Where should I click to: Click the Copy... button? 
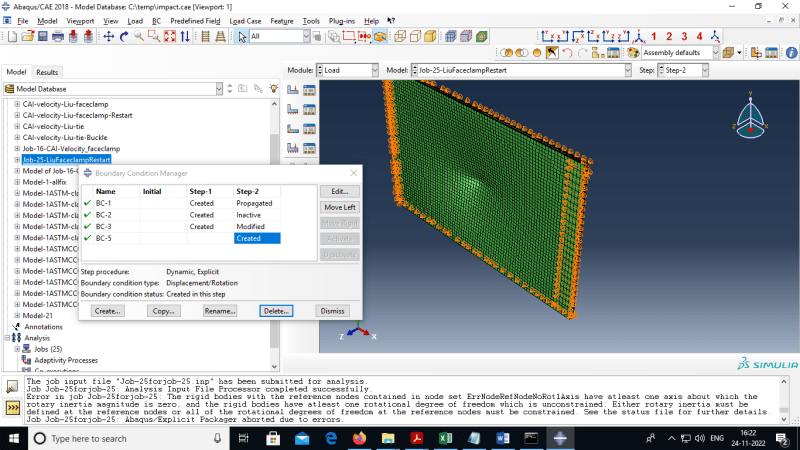coord(163,311)
